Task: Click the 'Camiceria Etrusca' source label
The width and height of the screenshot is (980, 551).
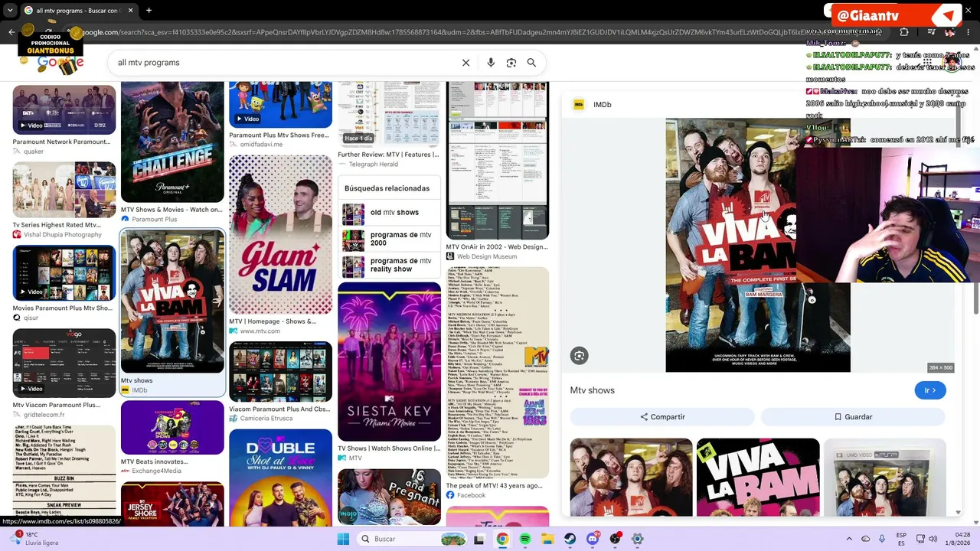Action: [x=266, y=419]
